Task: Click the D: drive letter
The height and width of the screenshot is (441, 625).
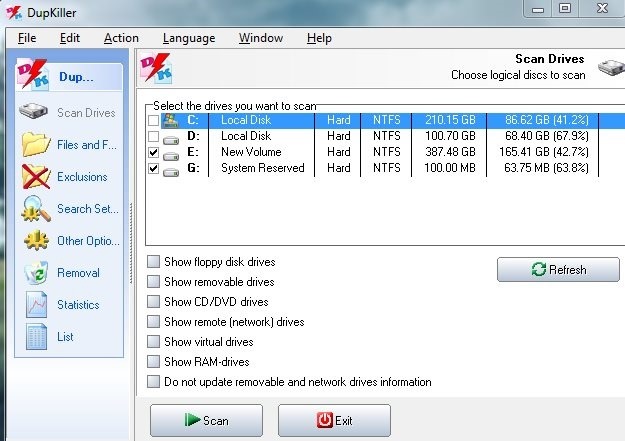Action: (193, 136)
